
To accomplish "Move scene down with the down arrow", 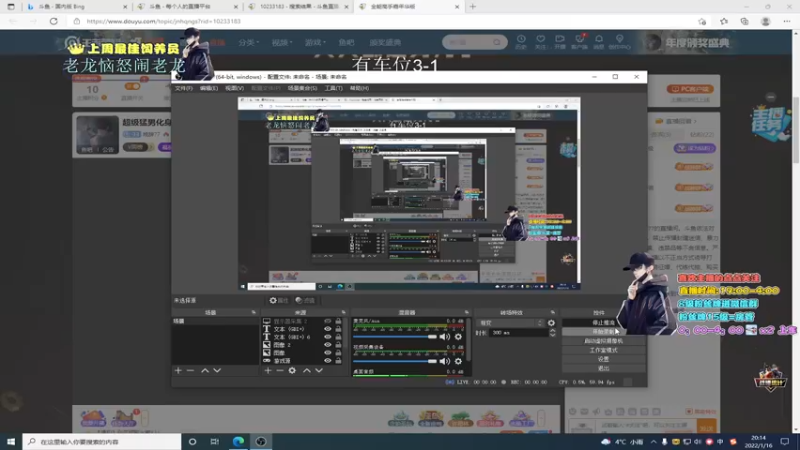I will tap(217, 370).
